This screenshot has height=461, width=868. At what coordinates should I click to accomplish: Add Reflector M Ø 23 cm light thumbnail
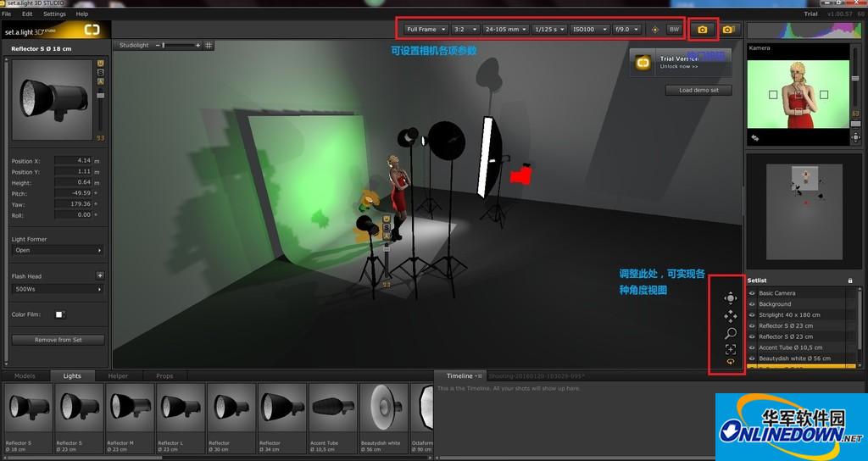[130, 418]
